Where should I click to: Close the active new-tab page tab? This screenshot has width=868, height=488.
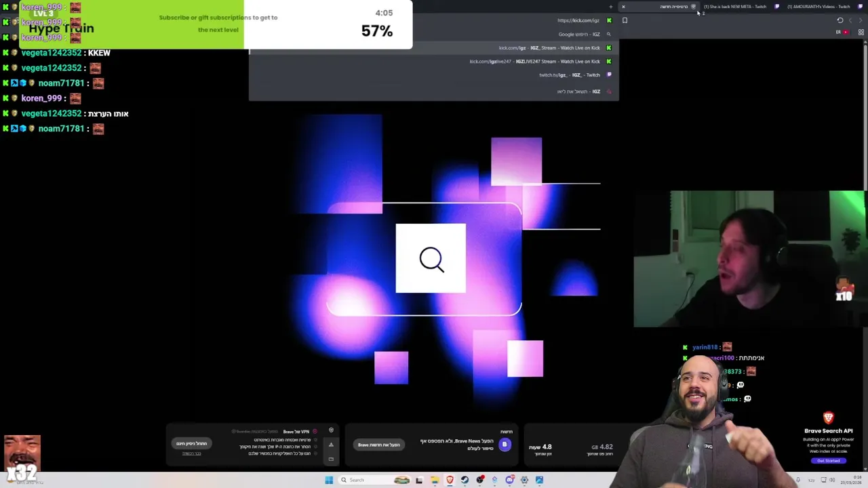pyautogui.click(x=623, y=7)
